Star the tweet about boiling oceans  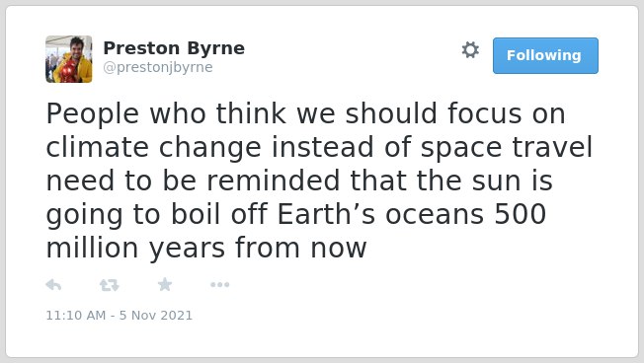pos(165,284)
